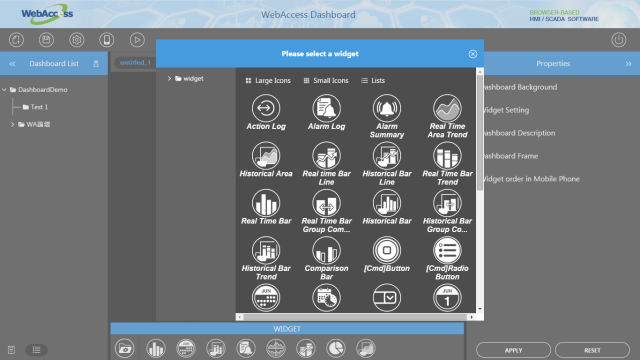Choose the Comparison Bar widget

pos(326,258)
